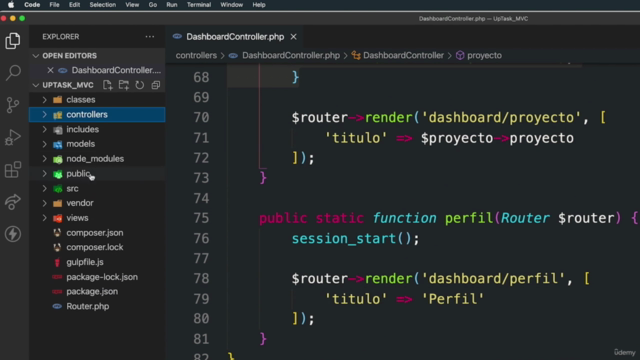Open the Code menu in the menu bar

[32, 5]
